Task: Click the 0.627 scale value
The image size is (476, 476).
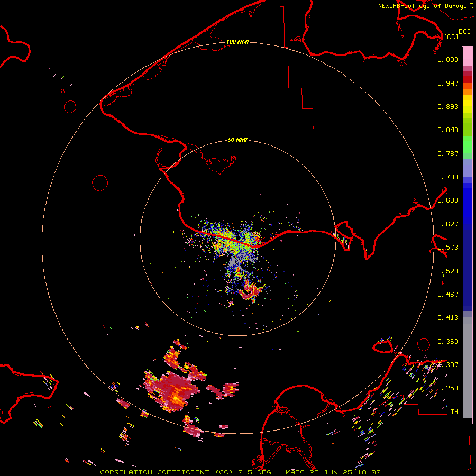Action: (x=448, y=224)
